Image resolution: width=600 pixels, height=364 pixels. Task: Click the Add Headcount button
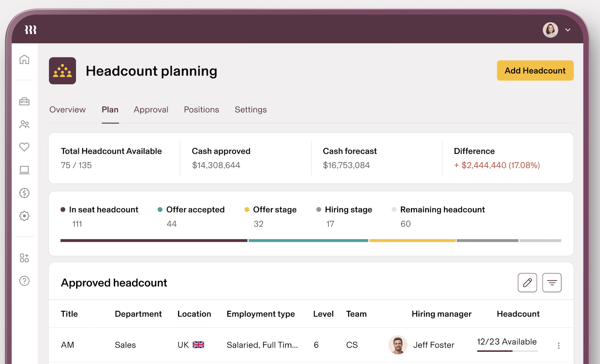pyautogui.click(x=535, y=70)
